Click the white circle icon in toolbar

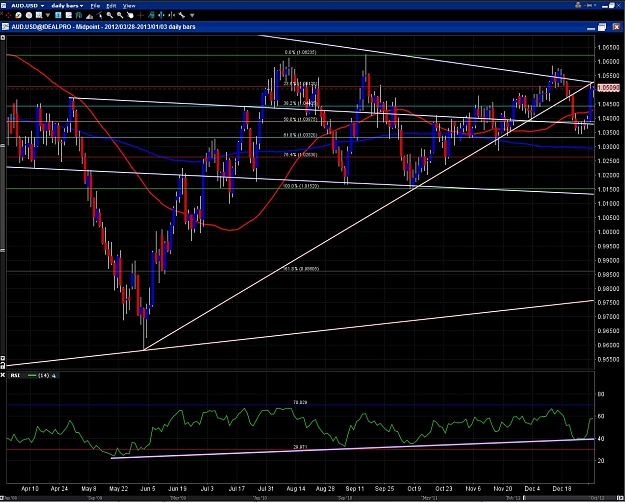[29, 15]
